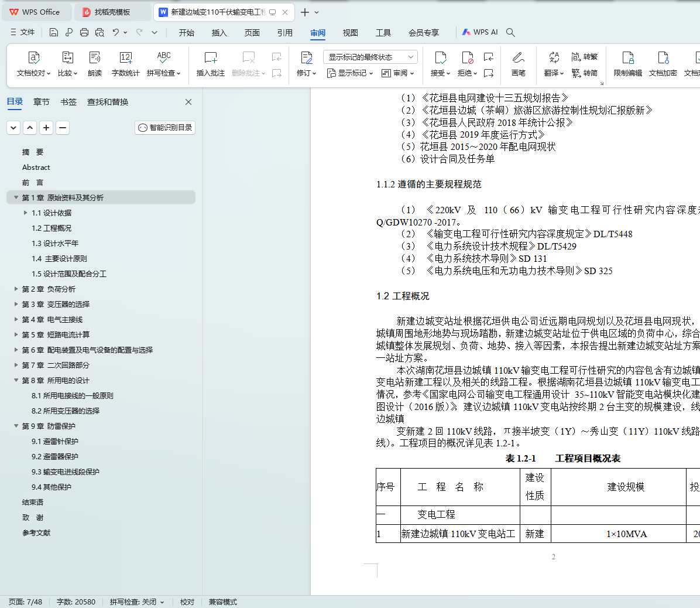Click 校对 in the status bar

pos(187,602)
